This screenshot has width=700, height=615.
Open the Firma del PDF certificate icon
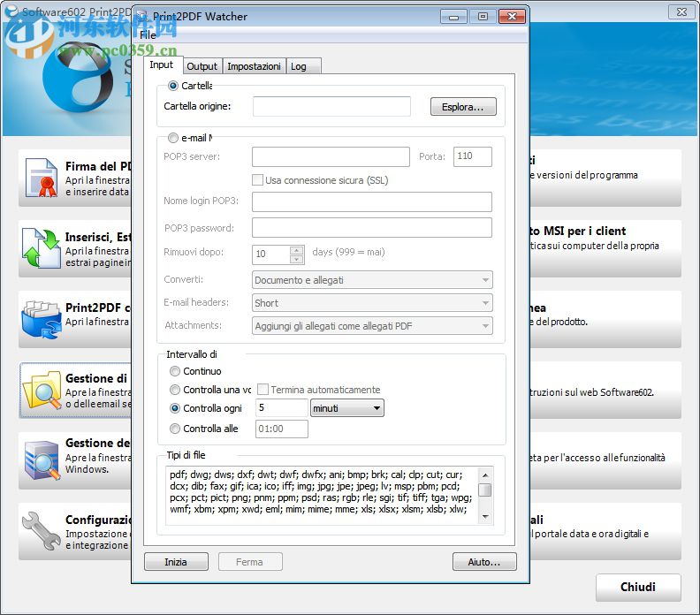coord(42,178)
